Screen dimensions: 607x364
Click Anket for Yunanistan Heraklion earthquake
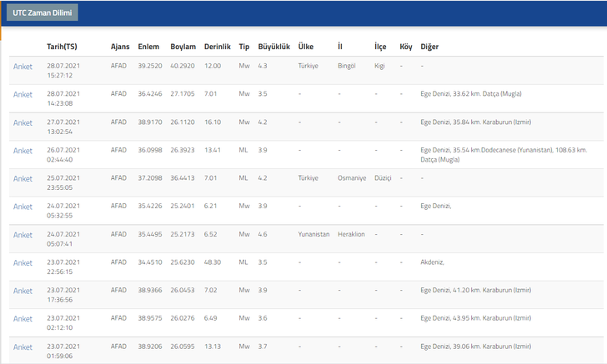pyautogui.click(x=23, y=235)
